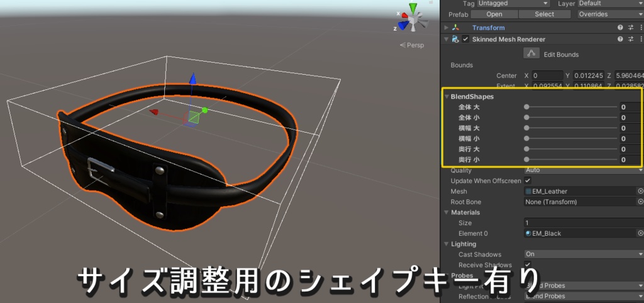This screenshot has width=644, height=303.
Task: Open help for the Transform component
Action: [x=620, y=28]
